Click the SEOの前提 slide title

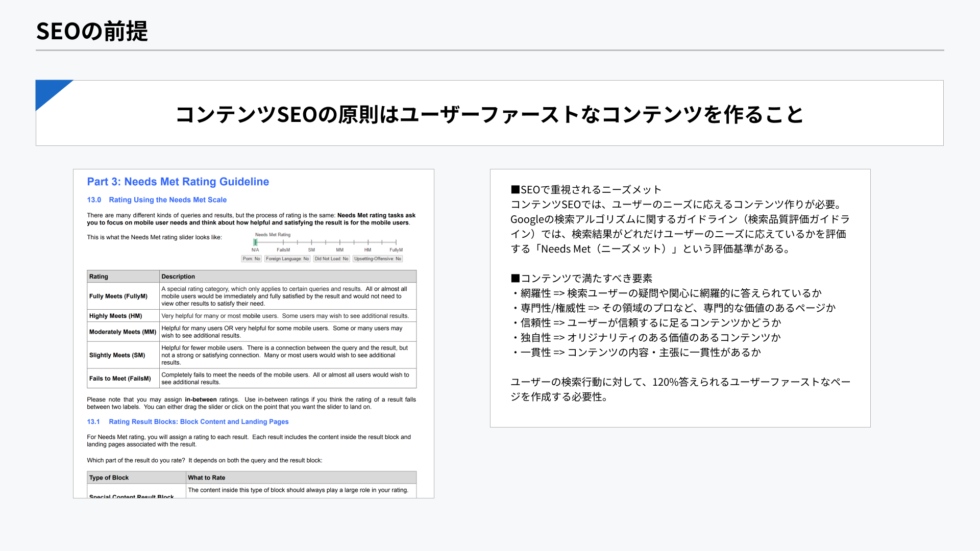coord(92,32)
